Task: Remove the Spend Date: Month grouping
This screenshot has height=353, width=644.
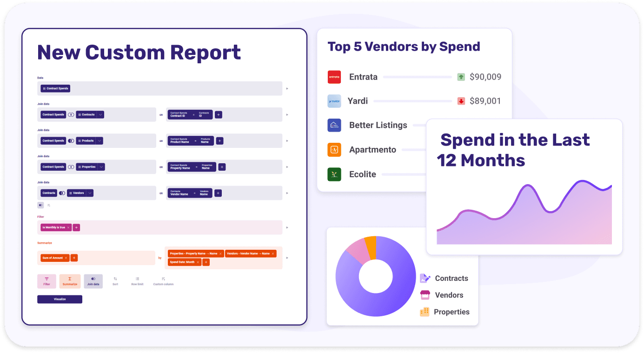Action: 198,262
